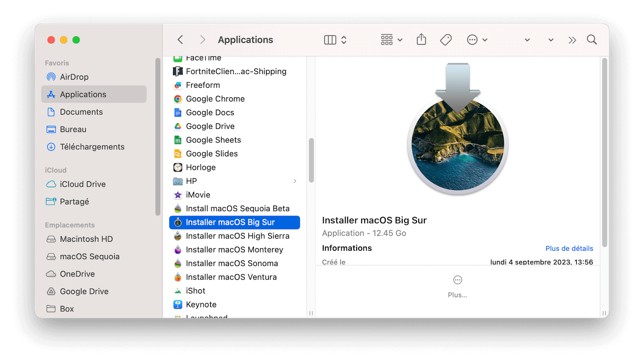Show more toolbar items with double chevron
644x364 pixels.
572,40
